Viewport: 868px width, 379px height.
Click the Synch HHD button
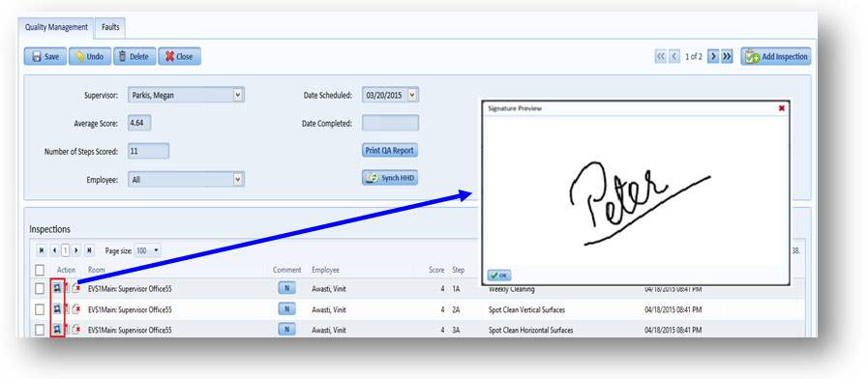point(390,178)
